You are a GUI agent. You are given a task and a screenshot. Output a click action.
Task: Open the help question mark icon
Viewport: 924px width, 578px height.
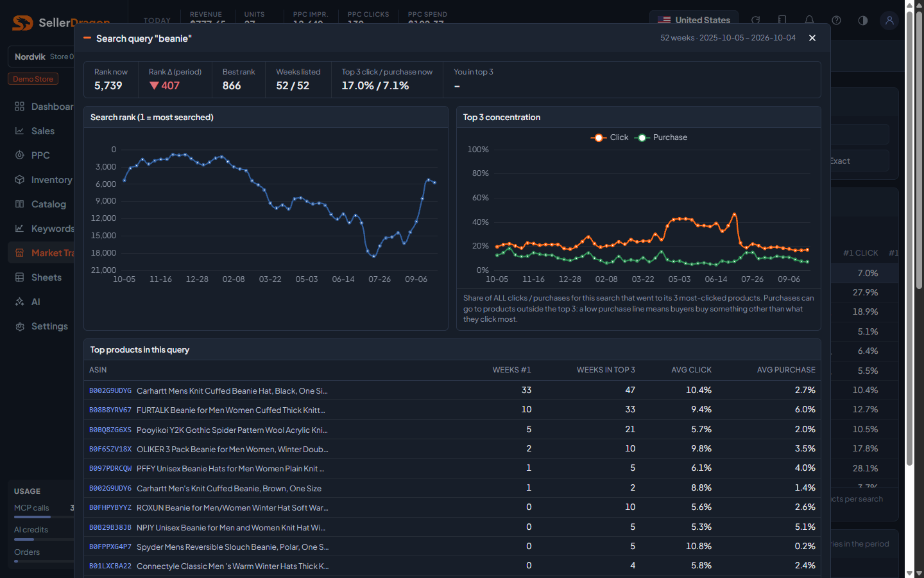click(x=836, y=20)
